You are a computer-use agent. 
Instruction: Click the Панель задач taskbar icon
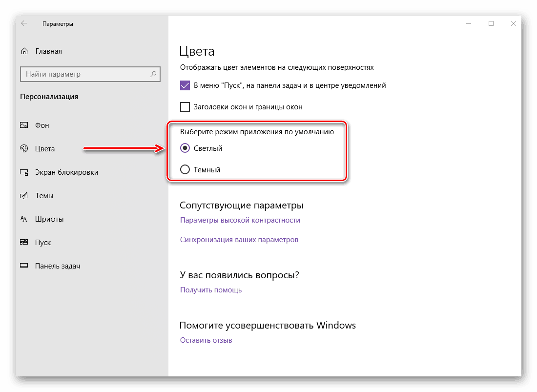[24, 266]
